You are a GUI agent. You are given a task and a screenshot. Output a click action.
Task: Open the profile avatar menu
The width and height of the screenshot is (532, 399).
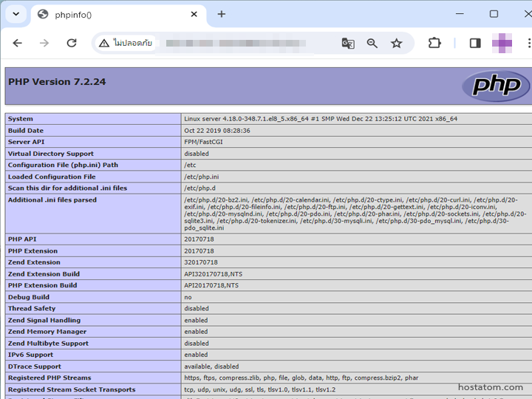point(502,43)
